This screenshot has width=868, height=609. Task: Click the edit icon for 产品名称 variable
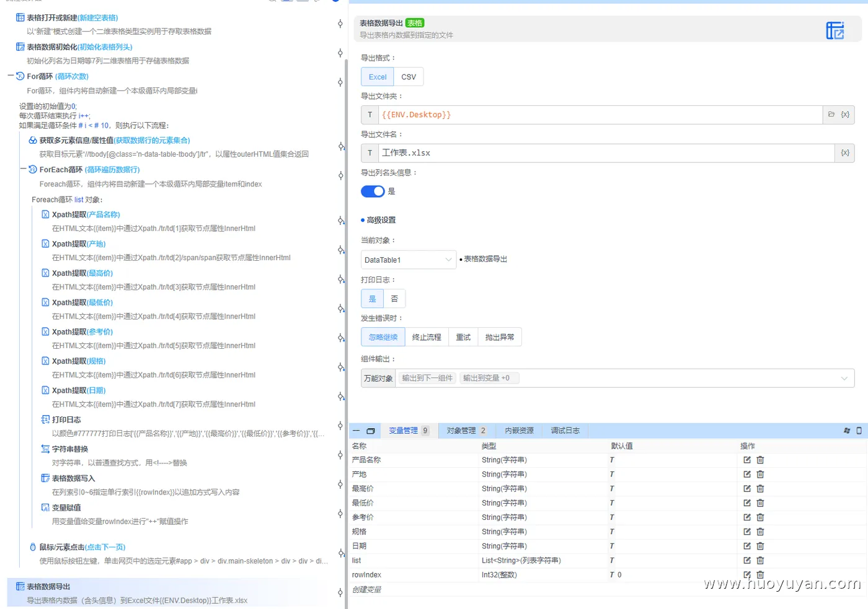tap(747, 460)
